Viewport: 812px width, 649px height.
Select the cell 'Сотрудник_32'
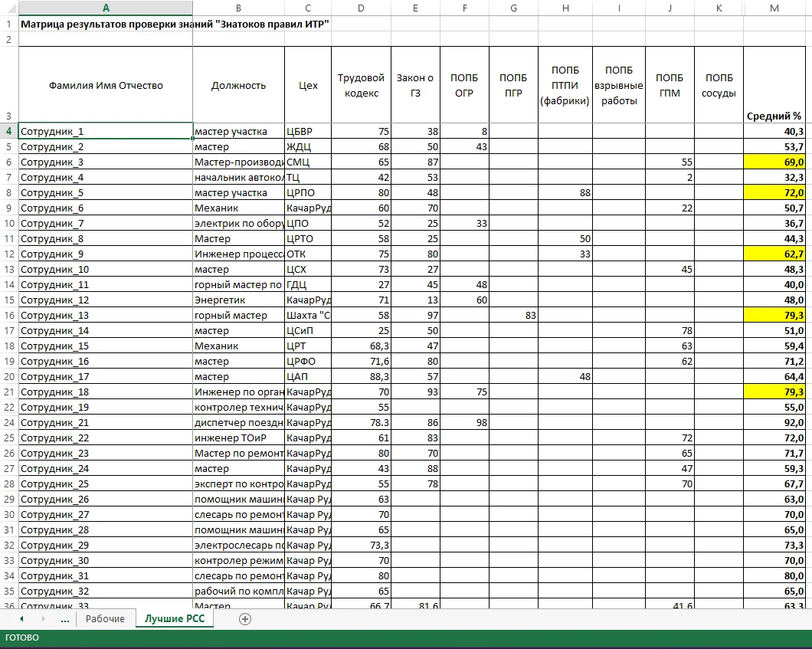point(106,592)
